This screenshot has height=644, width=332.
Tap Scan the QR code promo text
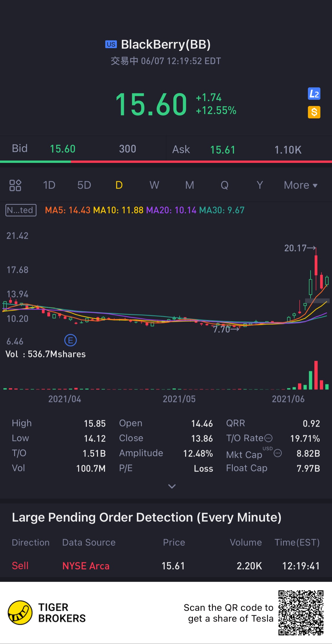pos(229,613)
